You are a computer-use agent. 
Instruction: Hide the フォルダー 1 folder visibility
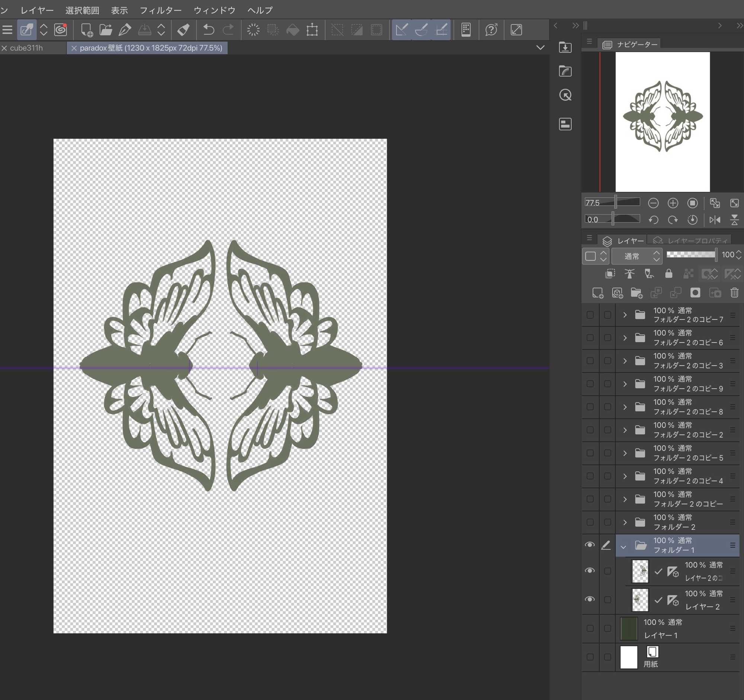pyautogui.click(x=590, y=545)
